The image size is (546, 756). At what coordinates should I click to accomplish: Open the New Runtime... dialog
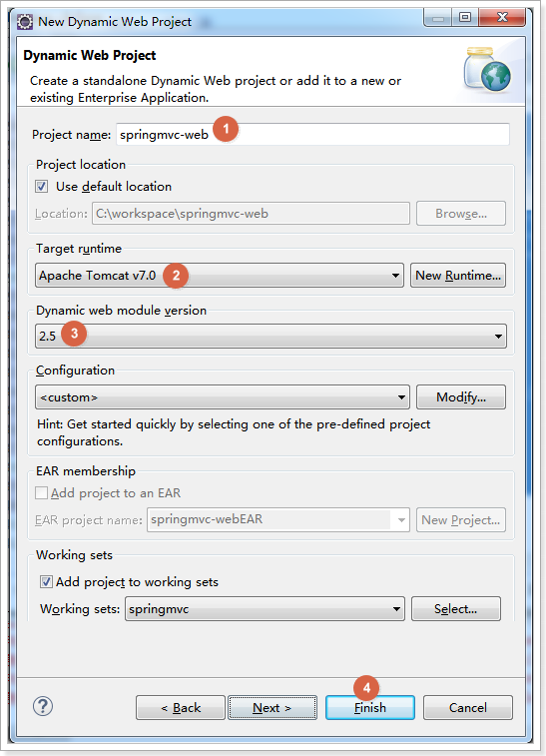point(458,276)
